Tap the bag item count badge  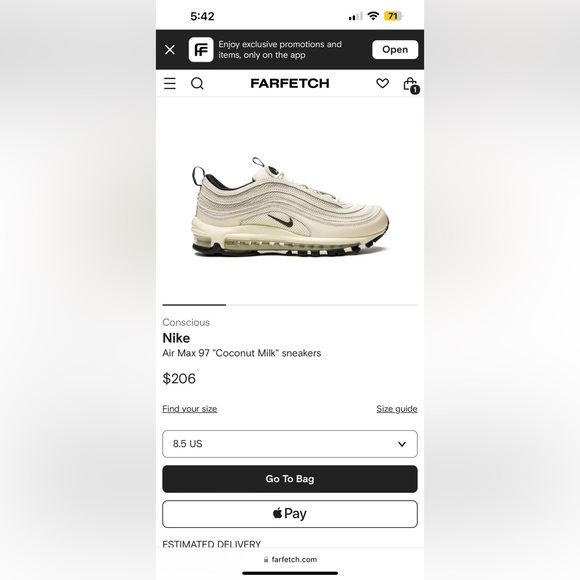pos(415,90)
